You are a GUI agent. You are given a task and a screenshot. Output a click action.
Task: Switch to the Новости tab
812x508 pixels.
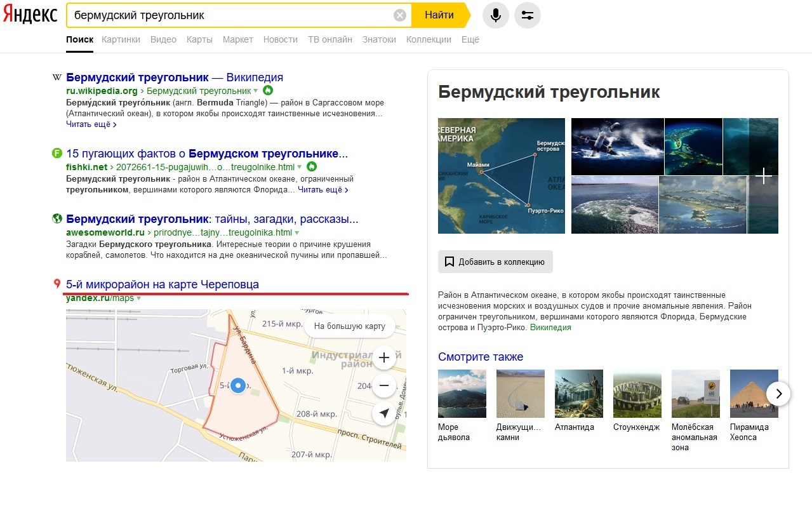point(281,39)
